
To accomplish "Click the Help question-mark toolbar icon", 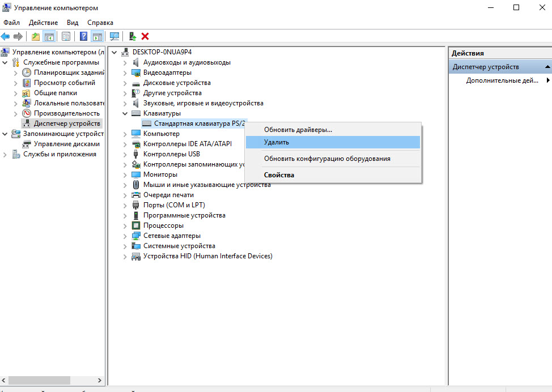I will [x=83, y=36].
